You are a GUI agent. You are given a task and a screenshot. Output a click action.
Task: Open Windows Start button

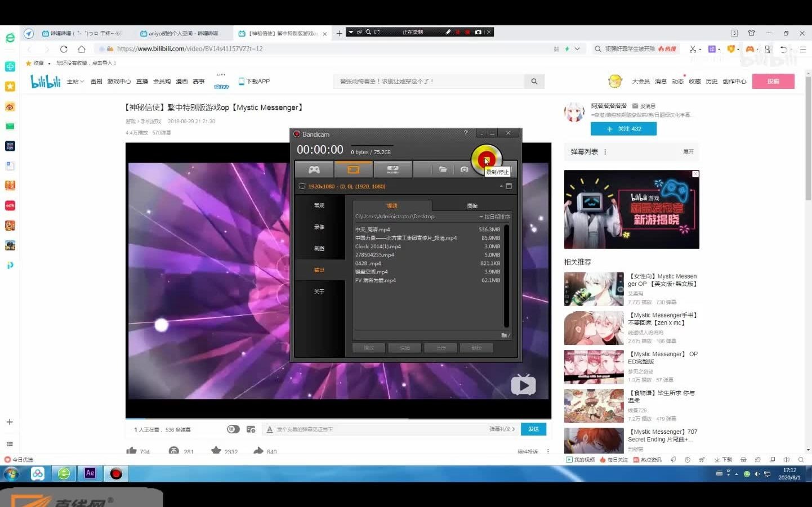pos(11,474)
